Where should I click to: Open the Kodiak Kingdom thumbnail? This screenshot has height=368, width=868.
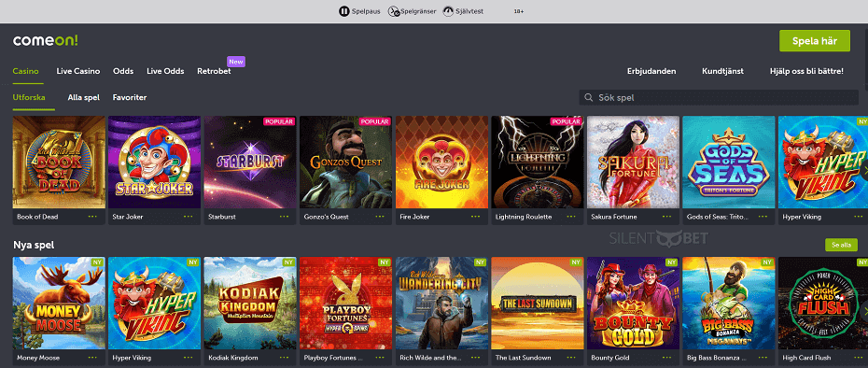pyautogui.click(x=250, y=303)
